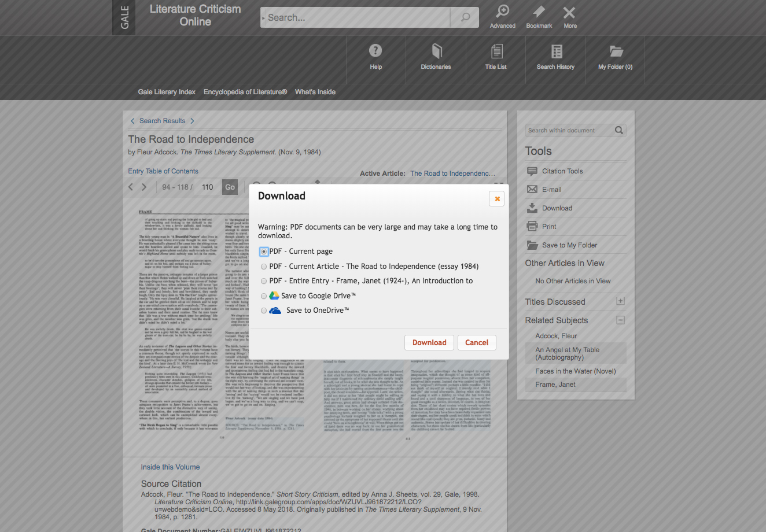The image size is (766, 532).
Task: Click the Citation Tools speech icon
Action: 532,171
